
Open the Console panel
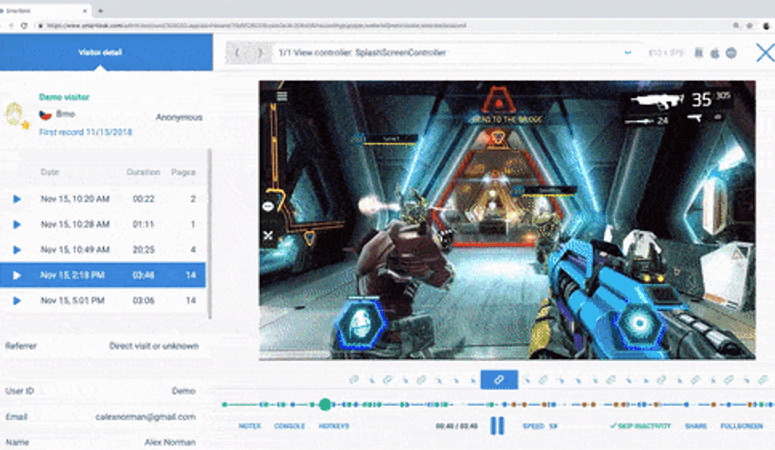tap(290, 426)
